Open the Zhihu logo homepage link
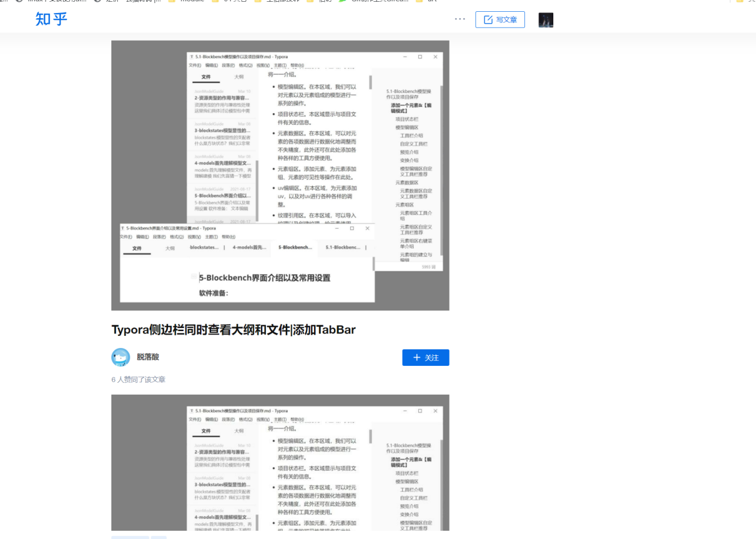 coord(51,19)
